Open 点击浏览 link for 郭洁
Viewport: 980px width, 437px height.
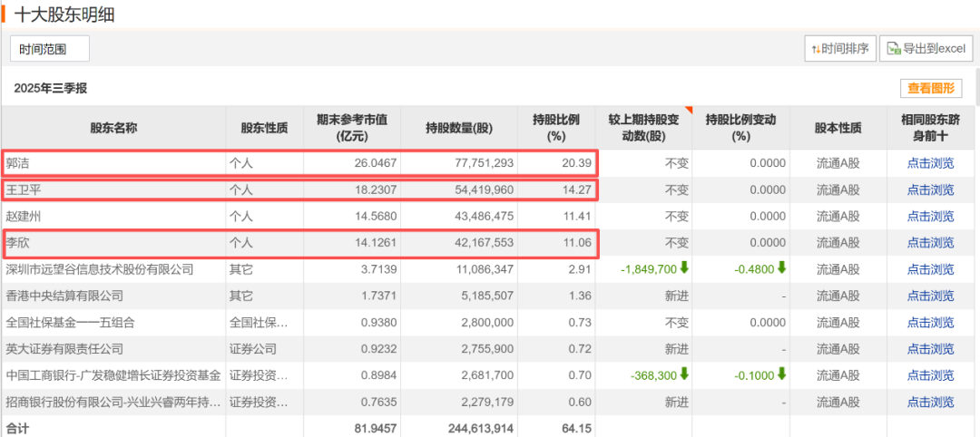tap(930, 164)
